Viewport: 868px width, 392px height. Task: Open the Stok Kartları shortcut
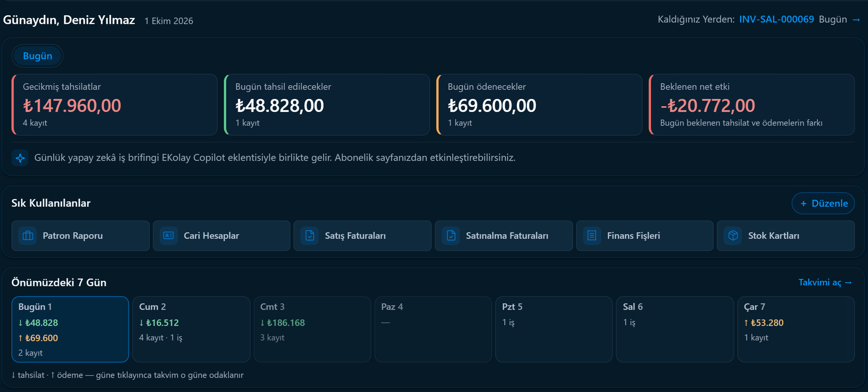pos(786,236)
